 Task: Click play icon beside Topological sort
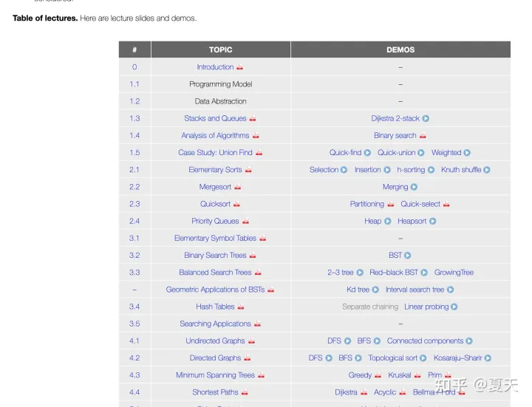(423, 358)
